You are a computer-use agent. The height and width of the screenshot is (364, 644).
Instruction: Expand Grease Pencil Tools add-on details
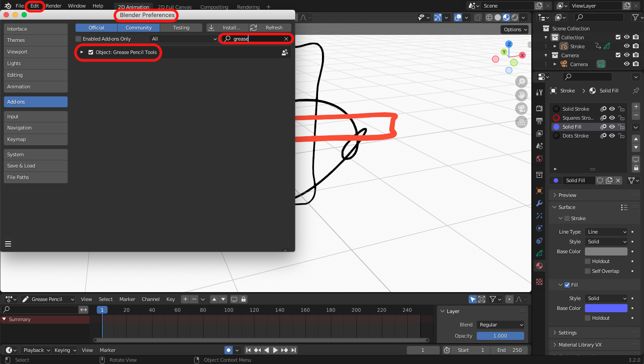pos(82,52)
